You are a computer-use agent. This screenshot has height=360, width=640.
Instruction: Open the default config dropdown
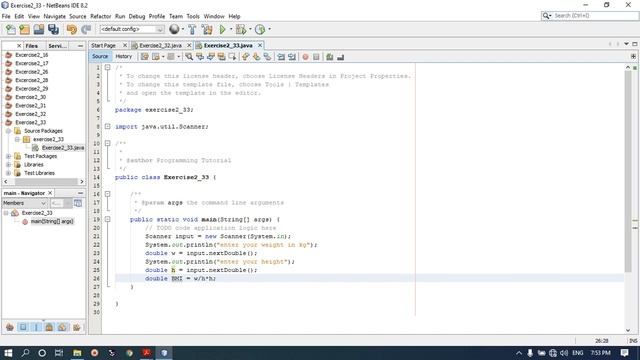pyautogui.click(x=132, y=29)
